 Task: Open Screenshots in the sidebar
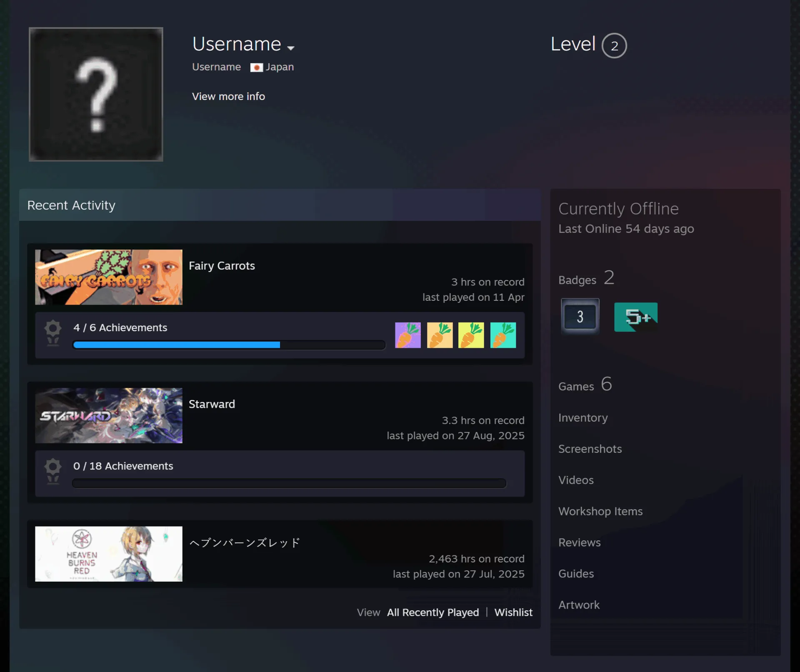(x=590, y=449)
